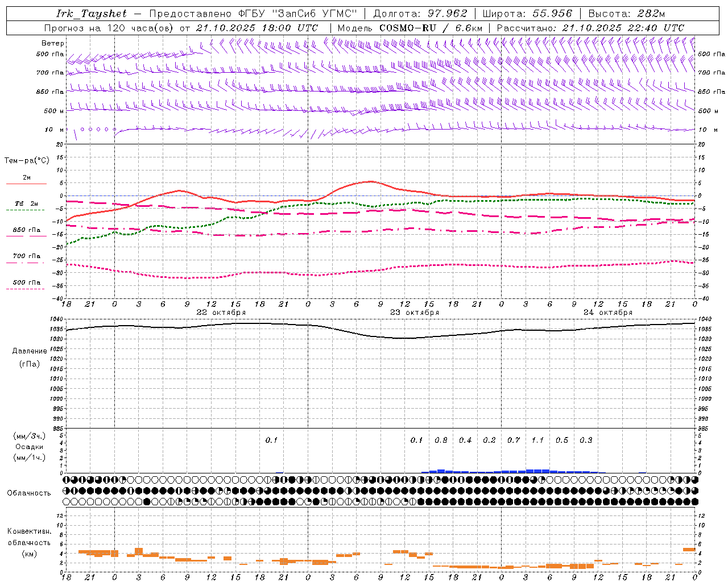Click the Облачность cloud cover label
Viewport: 728px width, 582px height.
[x=29, y=493]
